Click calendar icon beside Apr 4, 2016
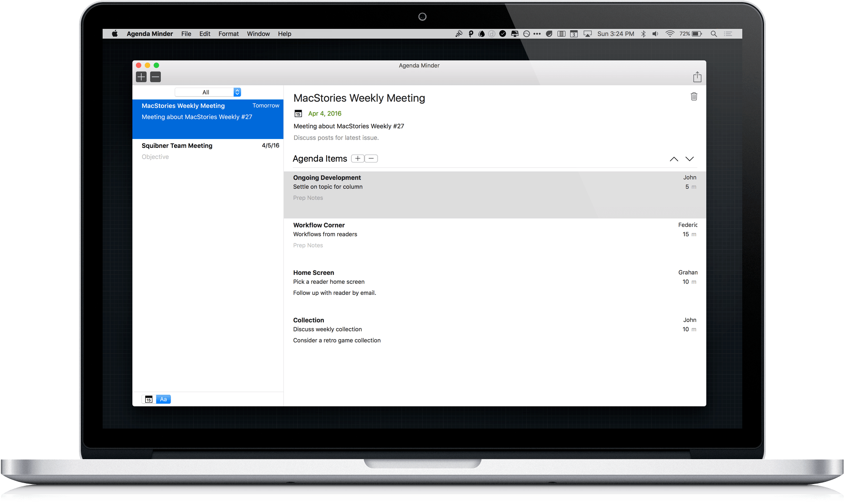844x504 pixels. [299, 114]
